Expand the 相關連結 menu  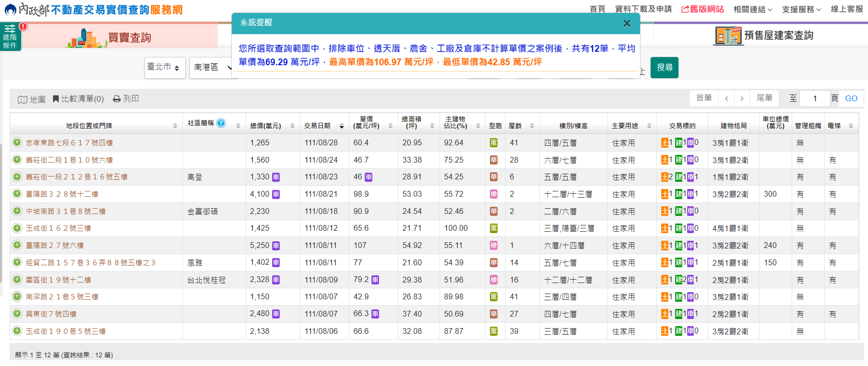(x=753, y=9)
